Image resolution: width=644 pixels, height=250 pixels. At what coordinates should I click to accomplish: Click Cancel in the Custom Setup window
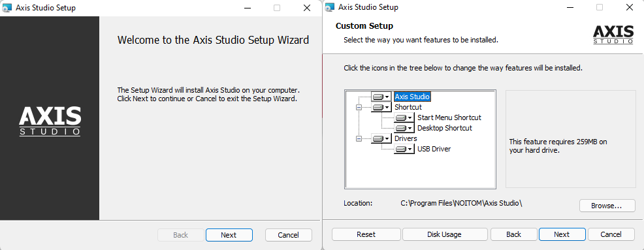point(611,234)
